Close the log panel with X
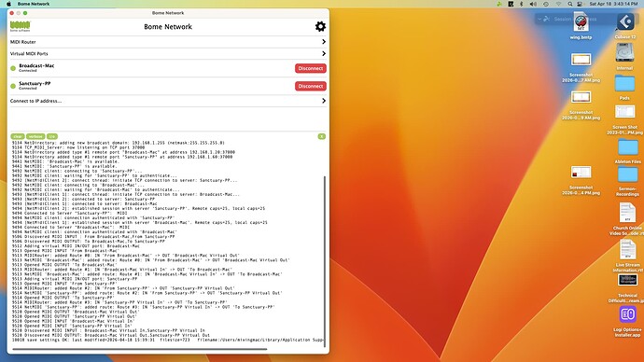 322,136
